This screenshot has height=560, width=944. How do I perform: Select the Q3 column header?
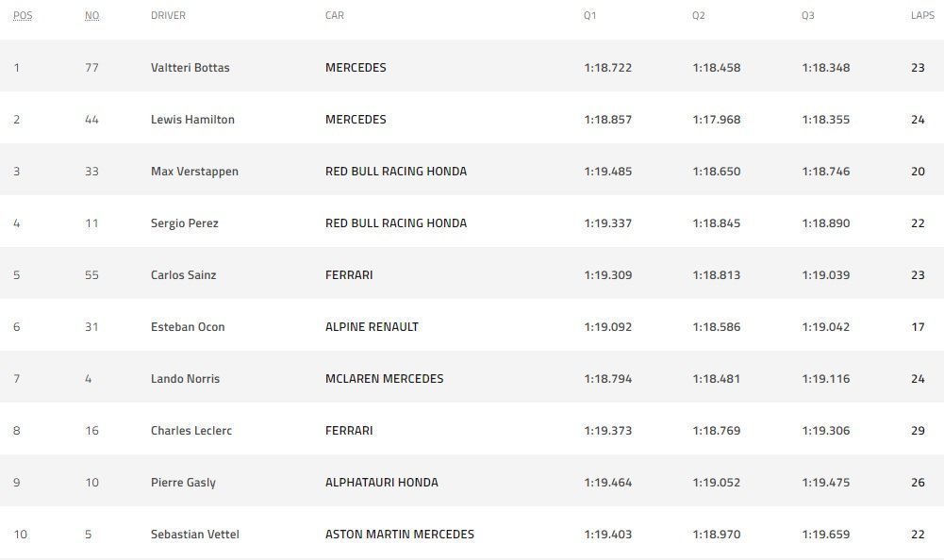click(808, 16)
